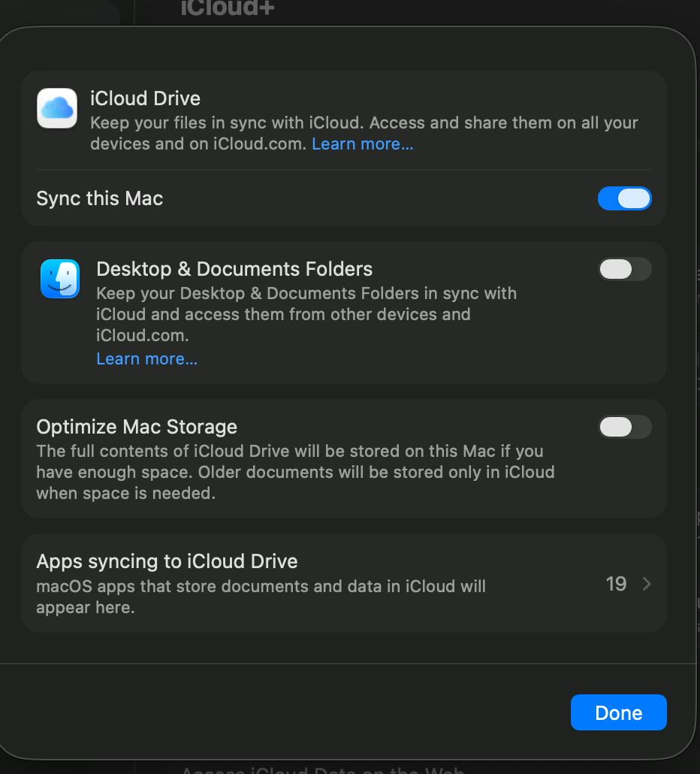Click the Apps syncing to iCloud Drive title
The width and height of the screenshot is (700, 774).
[x=167, y=561]
